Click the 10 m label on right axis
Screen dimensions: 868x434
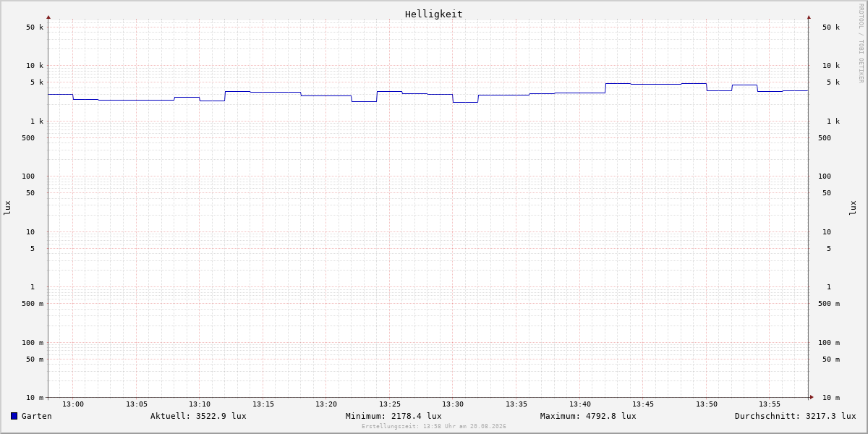(831, 398)
